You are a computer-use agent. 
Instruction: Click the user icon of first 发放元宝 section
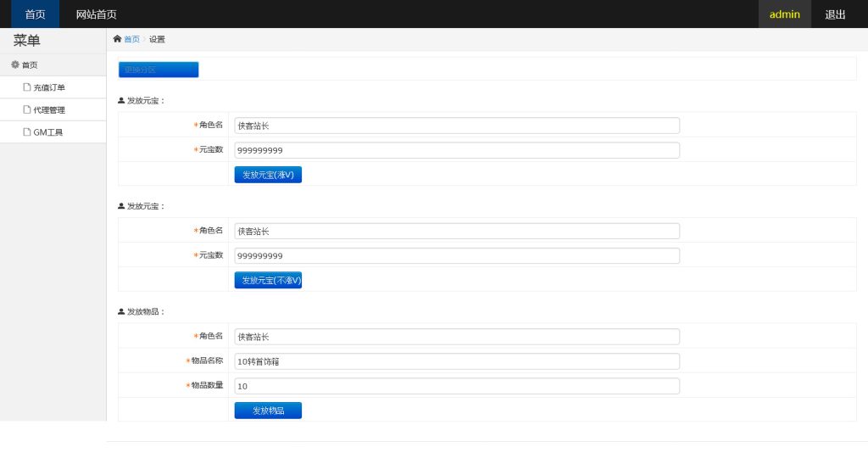[121, 101]
